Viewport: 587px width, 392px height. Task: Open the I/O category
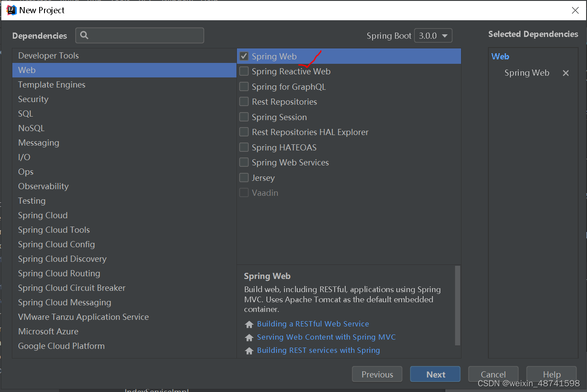124,157
